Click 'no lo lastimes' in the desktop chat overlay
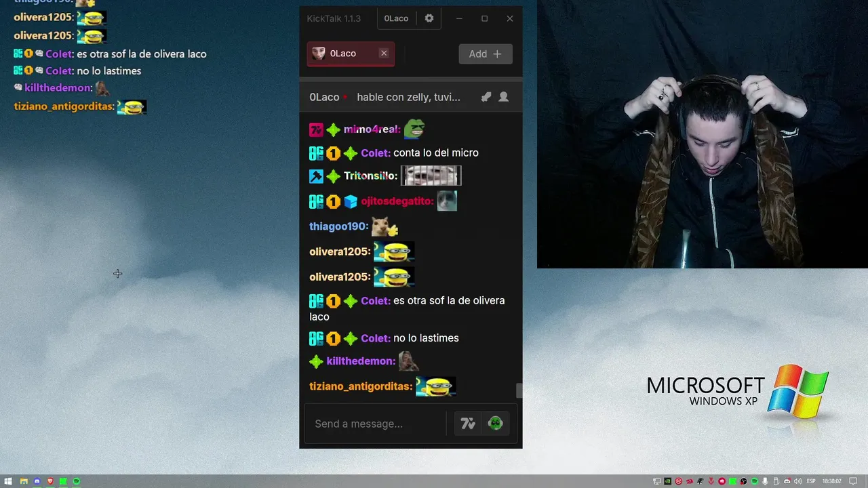This screenshot has height=488, width=868. (108, 70)
